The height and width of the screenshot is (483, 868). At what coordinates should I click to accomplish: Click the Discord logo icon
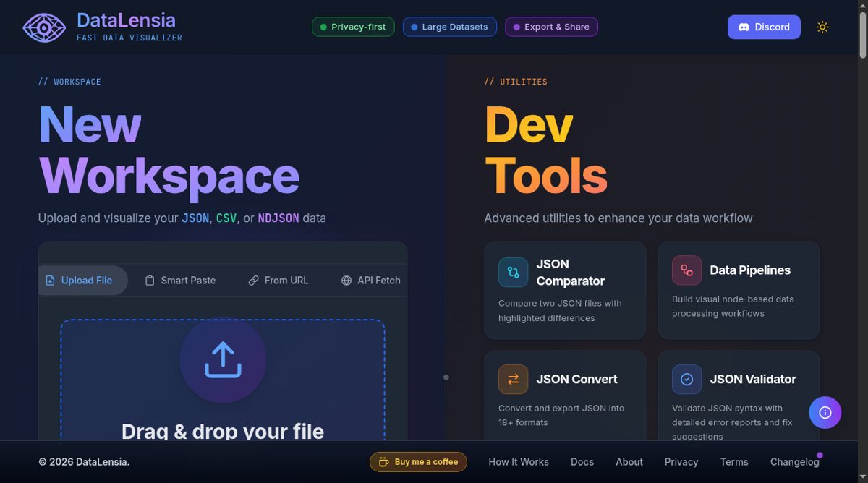tap(744, 27)
